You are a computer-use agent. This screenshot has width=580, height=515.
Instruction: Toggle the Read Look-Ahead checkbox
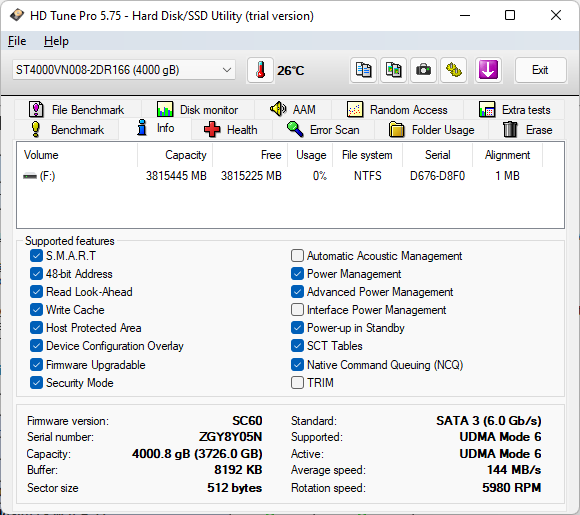[36, 292]
